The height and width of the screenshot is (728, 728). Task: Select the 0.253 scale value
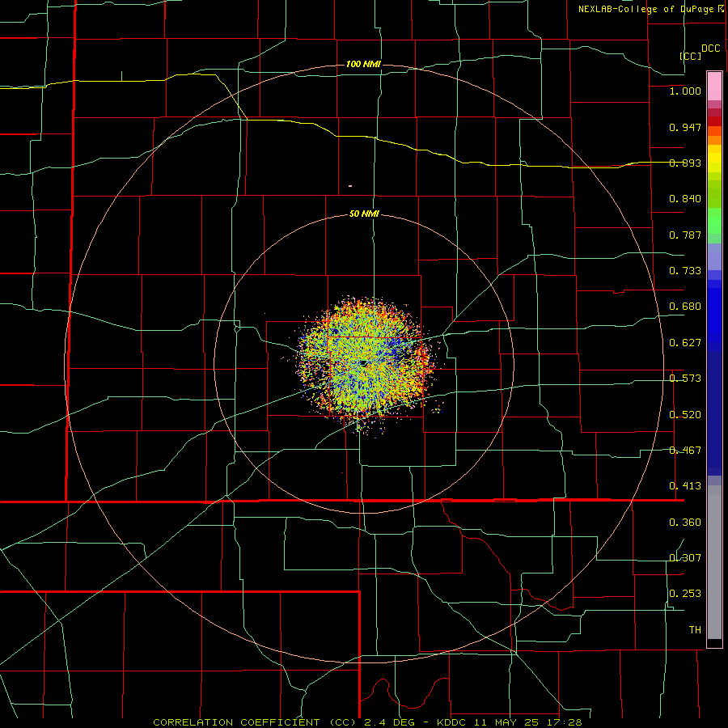(685, 594)
